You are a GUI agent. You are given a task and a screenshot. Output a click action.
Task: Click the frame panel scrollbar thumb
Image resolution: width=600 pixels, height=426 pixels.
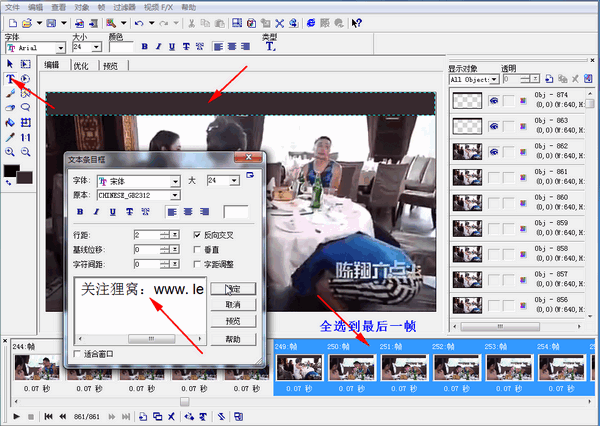pos(184,402)
